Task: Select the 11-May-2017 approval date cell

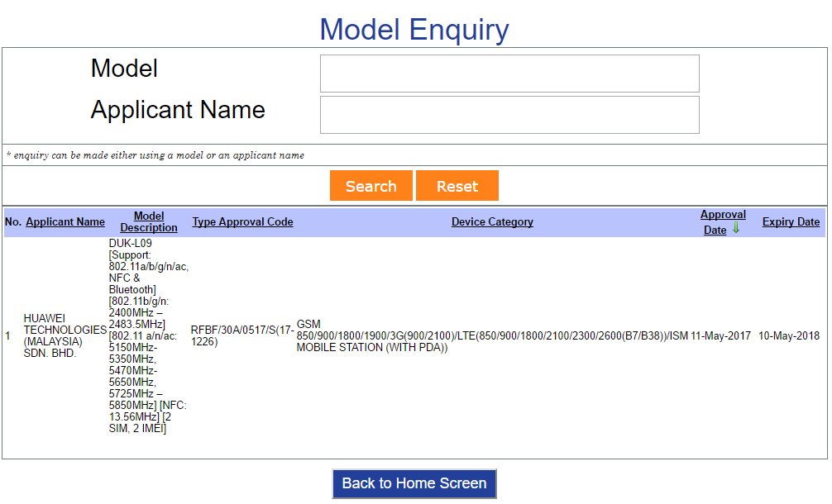Action: [721, 335]
